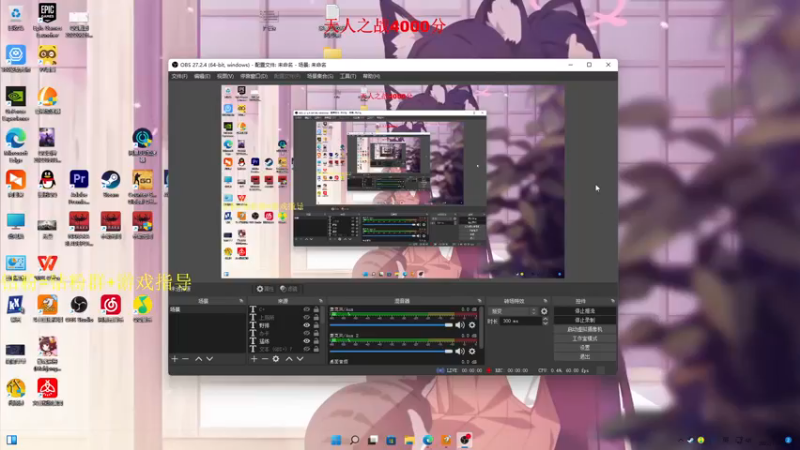
Task: Remove the selected scene with the minus icon
Action: click(185, 359)
